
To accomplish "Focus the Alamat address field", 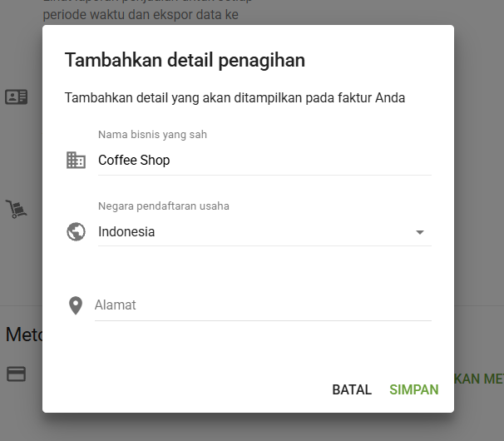I will [x=263, y=305].
